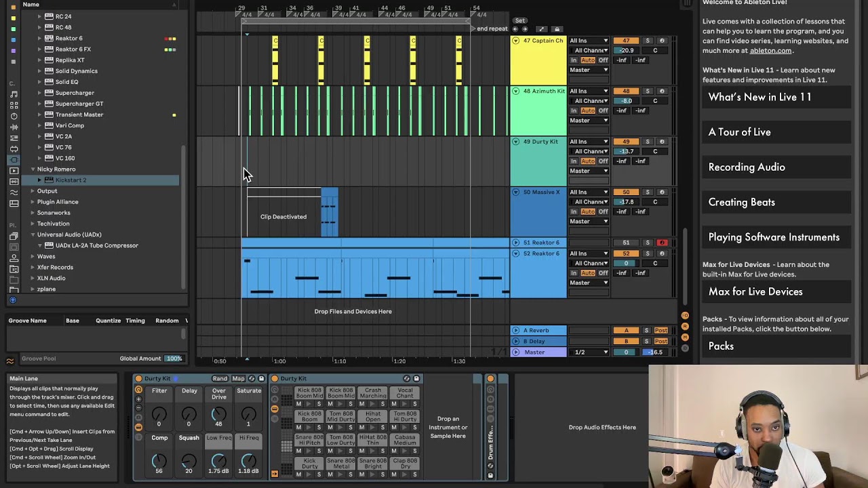
Task: Set monitor to In on track 50
Action: click(574, 211)
